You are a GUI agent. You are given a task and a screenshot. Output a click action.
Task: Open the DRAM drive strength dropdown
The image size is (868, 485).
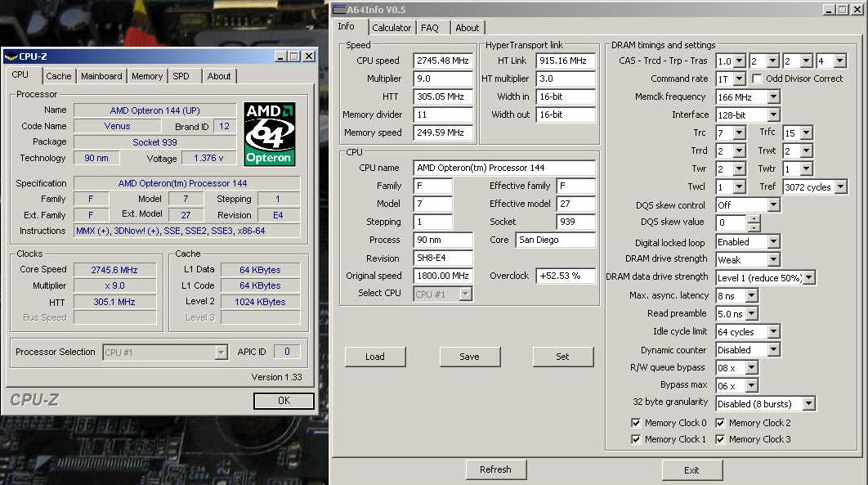pyautogui.click(x=773, y=259)
